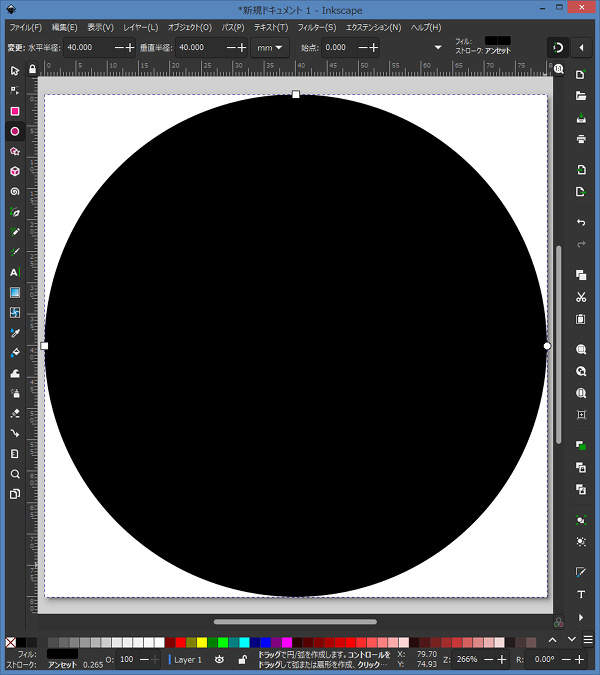This screenshot has height=675, width=600.
Task: Click the make whole ellipse button
Action: coord(558,47)
